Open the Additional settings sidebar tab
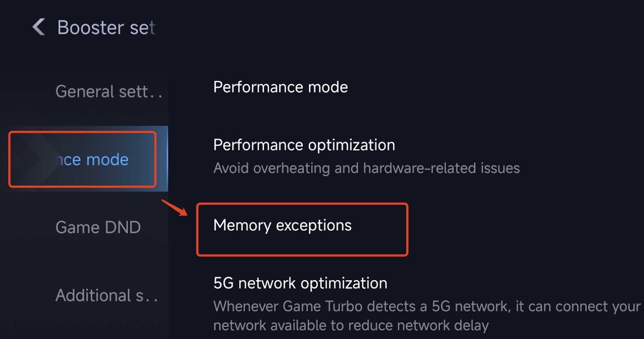The image size is (644, 339). [106, 295]
